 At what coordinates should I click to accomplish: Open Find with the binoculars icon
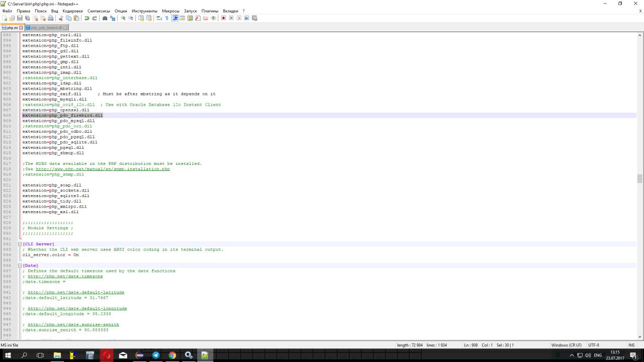(105, 18)
